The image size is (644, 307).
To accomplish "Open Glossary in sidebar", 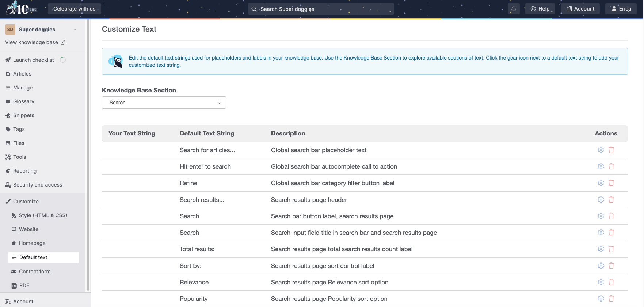I will coord(23,101).
